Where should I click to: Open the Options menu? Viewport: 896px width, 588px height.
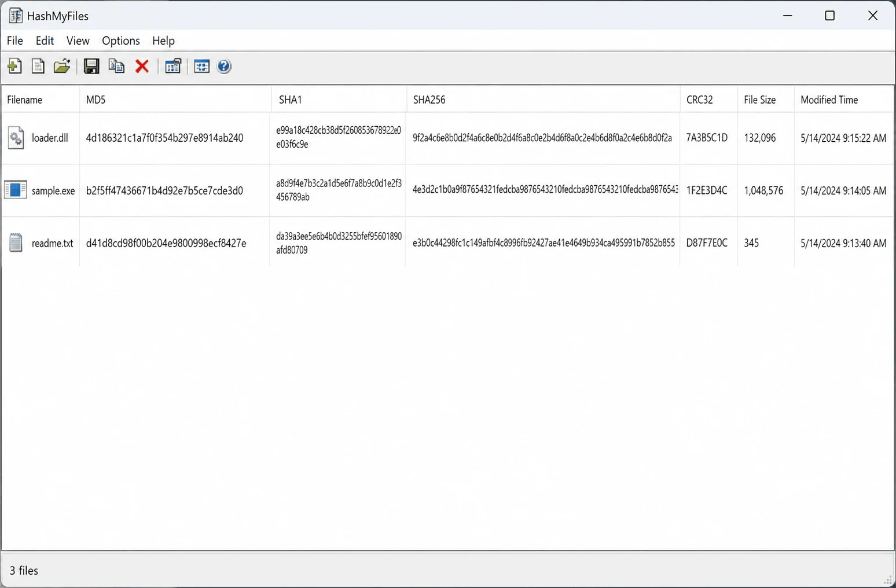tap(121, 41)
